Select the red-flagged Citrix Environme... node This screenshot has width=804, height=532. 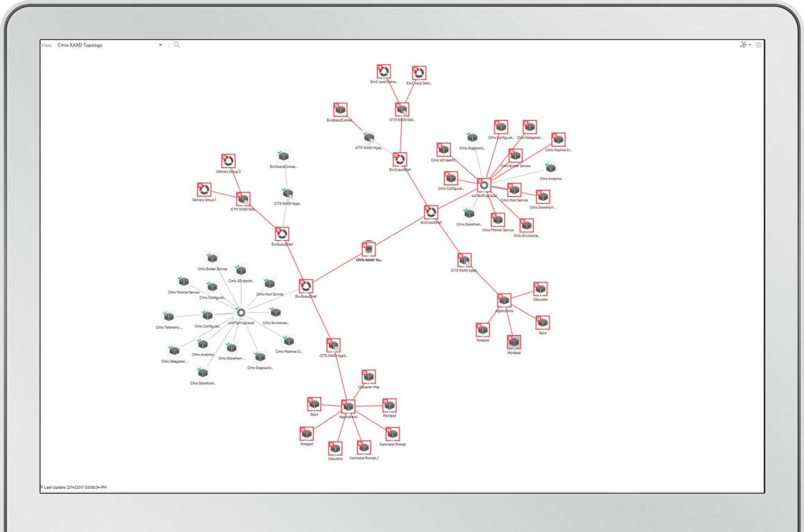(x=526, y=225)
